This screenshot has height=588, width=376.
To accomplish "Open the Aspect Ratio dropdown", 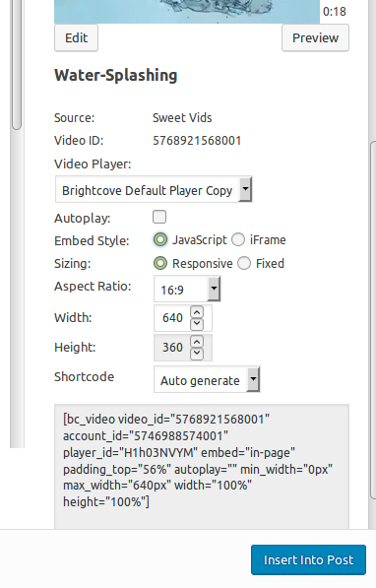I will point(187,289).
